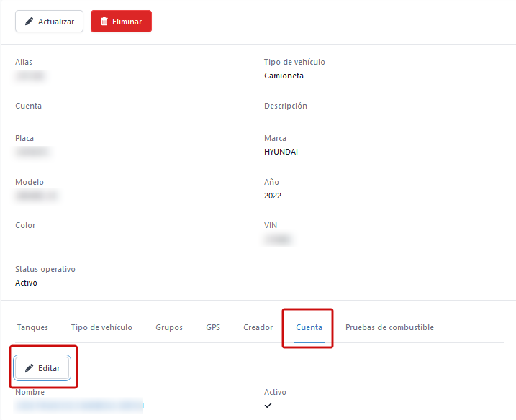Click the Activo value under Status operativo
The image size is (516, 420).
click(26, 283)
